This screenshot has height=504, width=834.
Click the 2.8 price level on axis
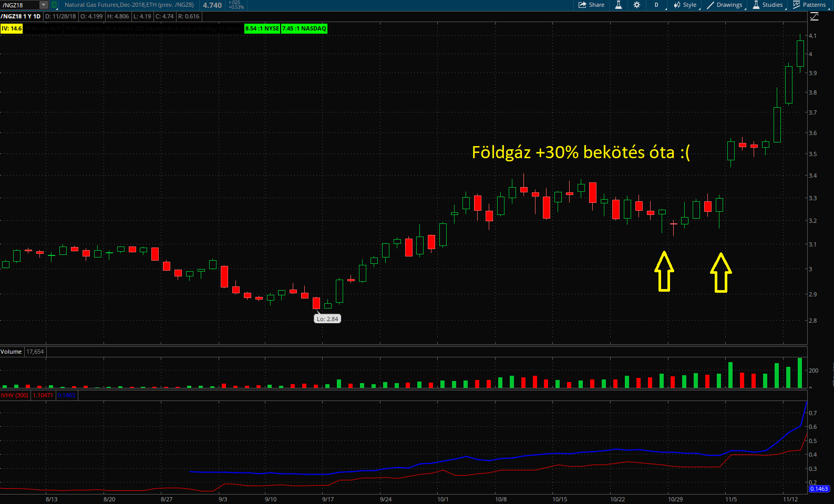click(812, 321)
